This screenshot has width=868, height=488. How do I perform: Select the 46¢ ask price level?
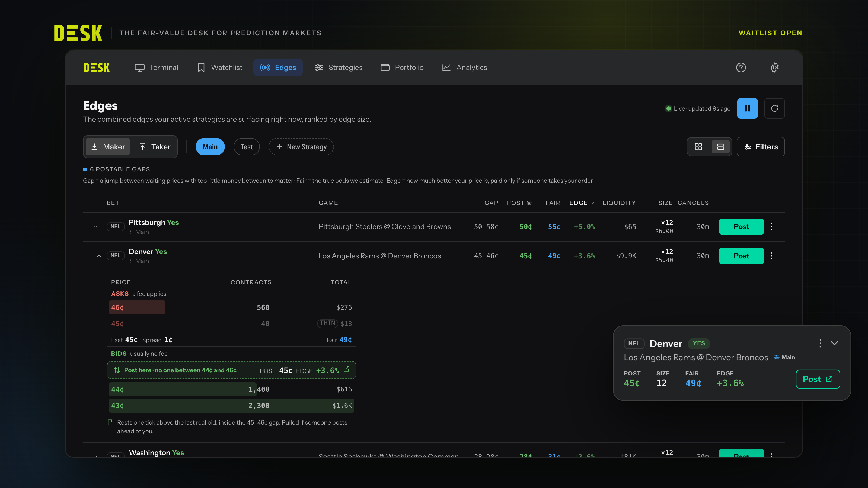(231, 307)
